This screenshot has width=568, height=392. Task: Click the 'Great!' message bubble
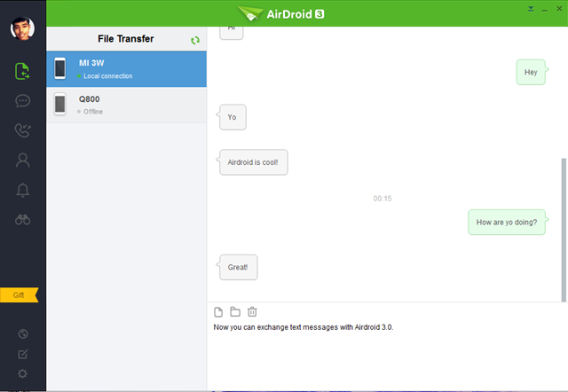coord(238,267)
